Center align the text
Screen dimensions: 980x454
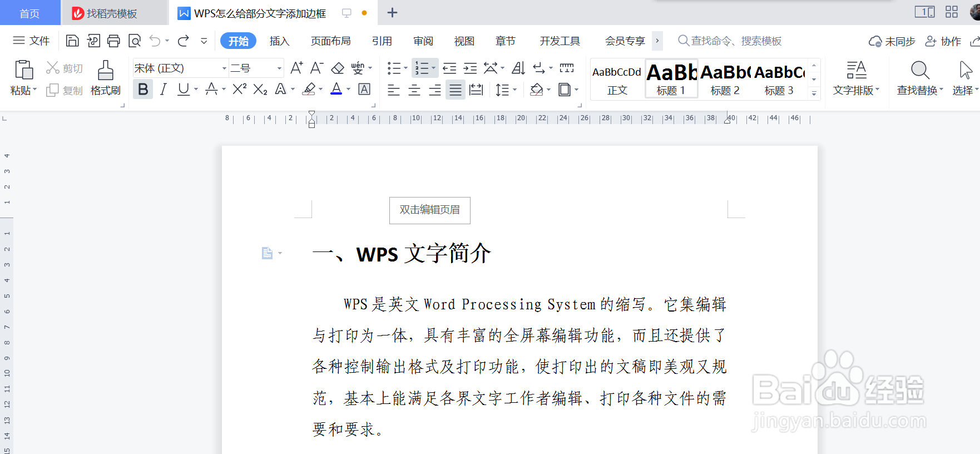pos(414,90)
